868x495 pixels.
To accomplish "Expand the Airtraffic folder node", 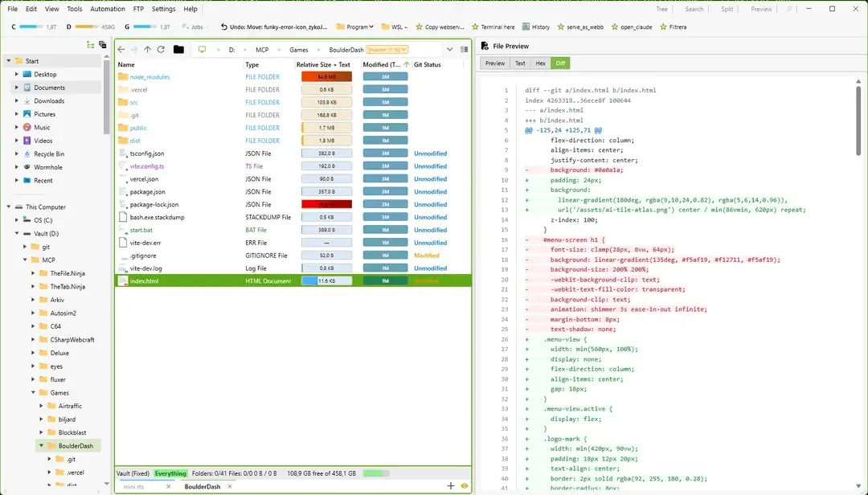I will [x=41, y=406].
